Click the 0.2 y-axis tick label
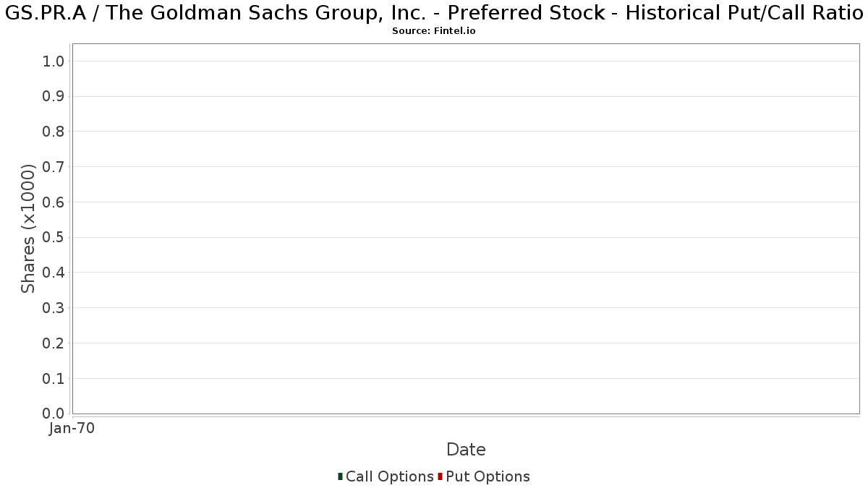Screen dimensions: 868x488 pyautogui.click(x=54, y=343)
